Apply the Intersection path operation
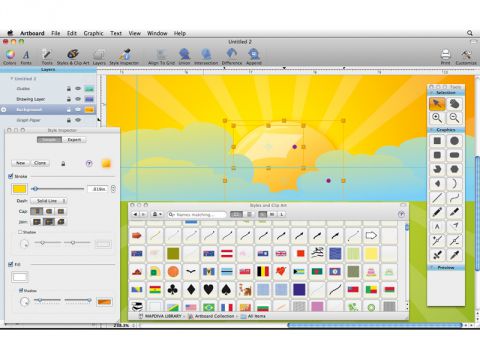 [206, 57]
